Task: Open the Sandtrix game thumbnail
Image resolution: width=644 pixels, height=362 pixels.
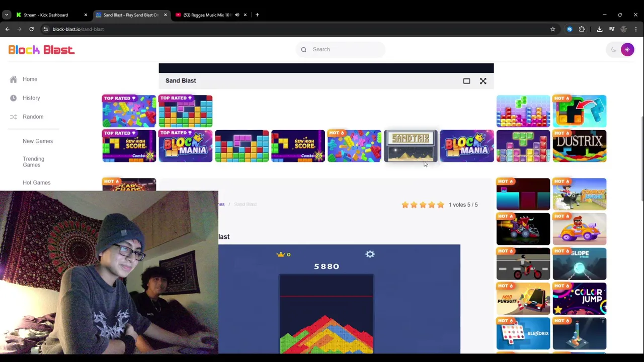Action: tap(411, 146)
